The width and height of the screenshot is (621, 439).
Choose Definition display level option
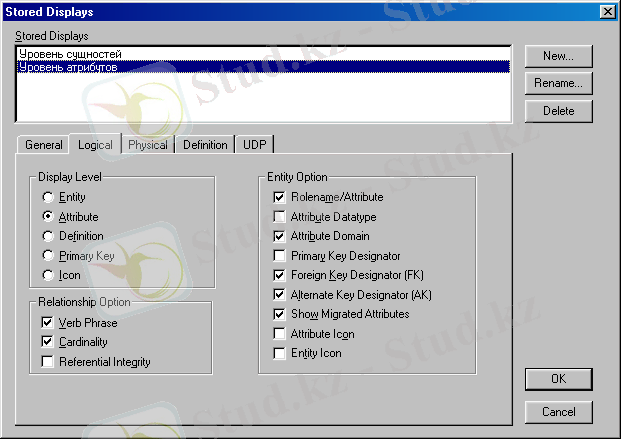click(x=48, y=236)
